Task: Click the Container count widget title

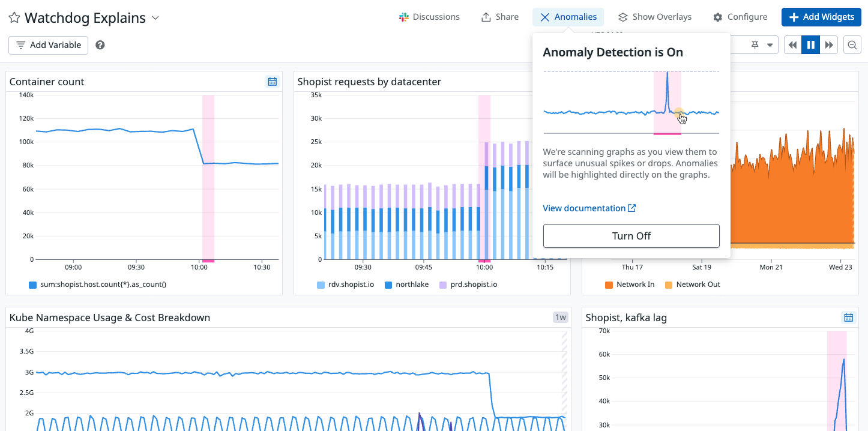Action: click(47, 82)
